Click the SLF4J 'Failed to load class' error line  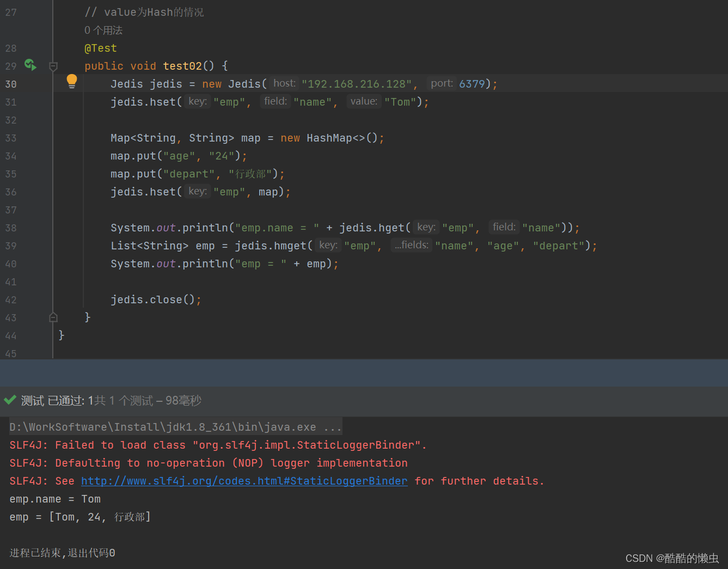coord(218,445)
